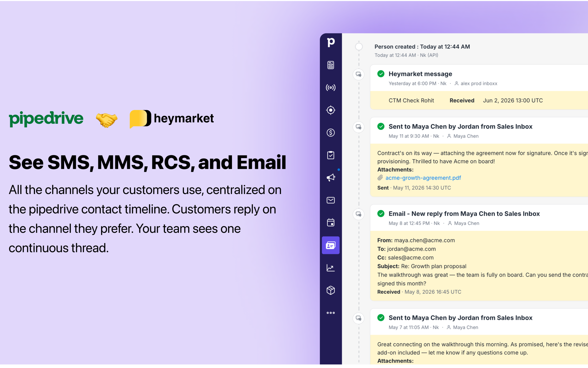Screen dimensions: 588x368
Task: Click 'See SMS, MMS, RCS, and Email' headline
Action: (147, 162)
